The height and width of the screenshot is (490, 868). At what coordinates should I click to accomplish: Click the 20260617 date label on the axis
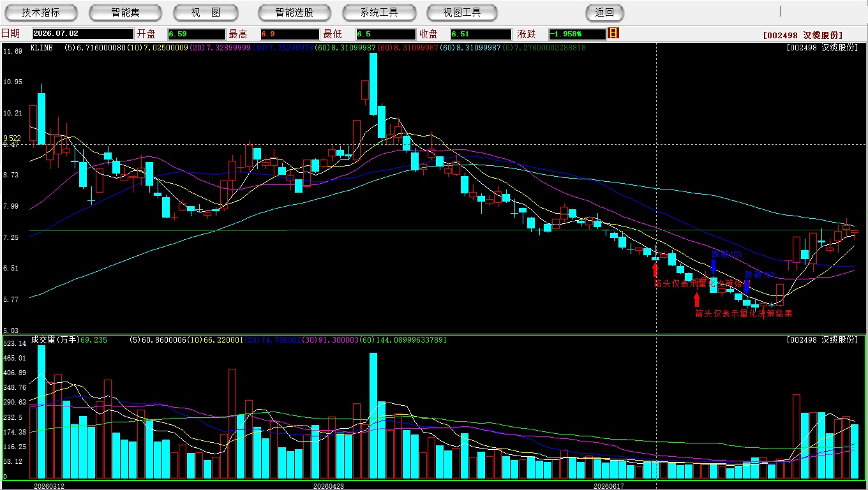pyautogui.click(x=608, y=486)
